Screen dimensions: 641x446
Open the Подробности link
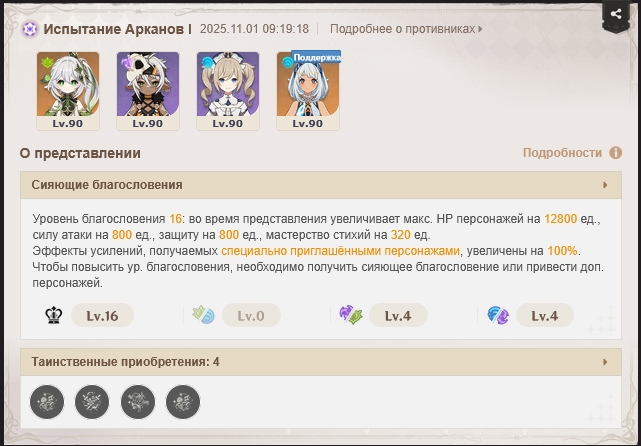pyautogui.click(x=563, y=153)
